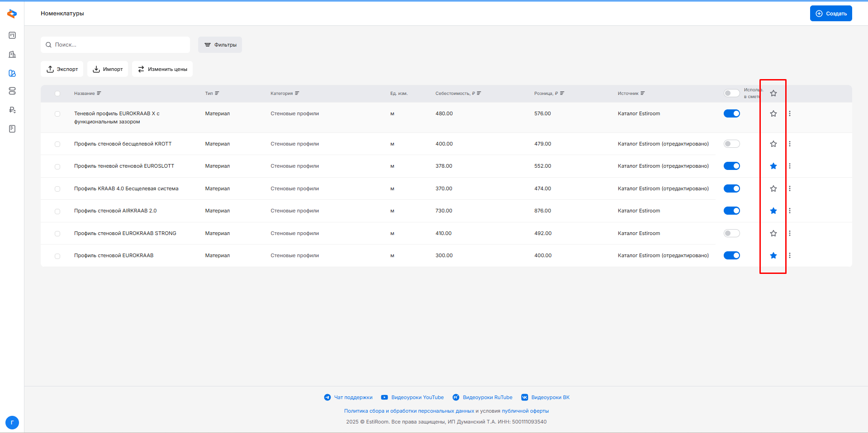Star the Профиль стеновой бесщелевой KROTT row
868x433 pixels.
coord(773,144)
